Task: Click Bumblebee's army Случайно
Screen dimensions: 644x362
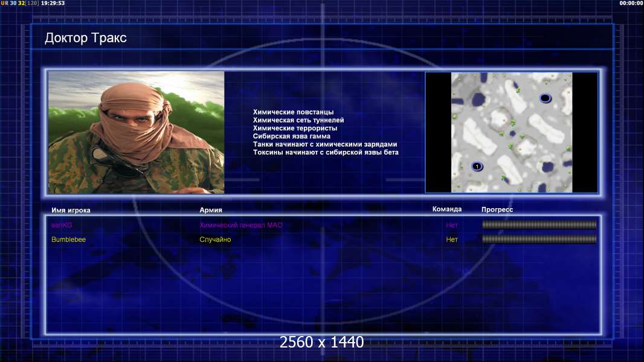Action: click(x=215, y=240)
